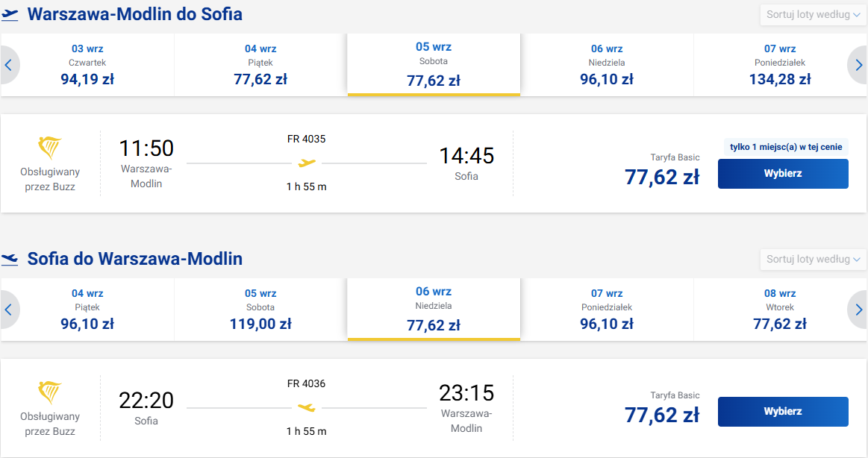Click Ryanair harp logo on outbound flight

click(50, 148)
